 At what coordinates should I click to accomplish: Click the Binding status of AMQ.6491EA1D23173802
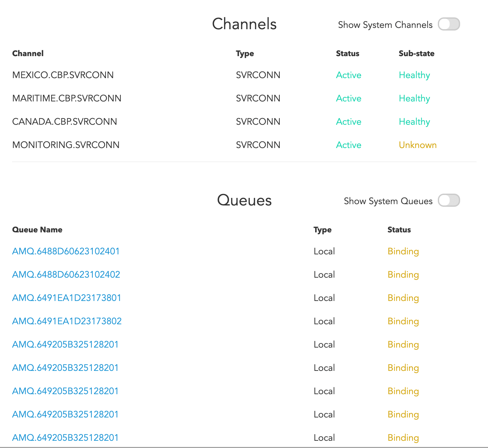403,322
